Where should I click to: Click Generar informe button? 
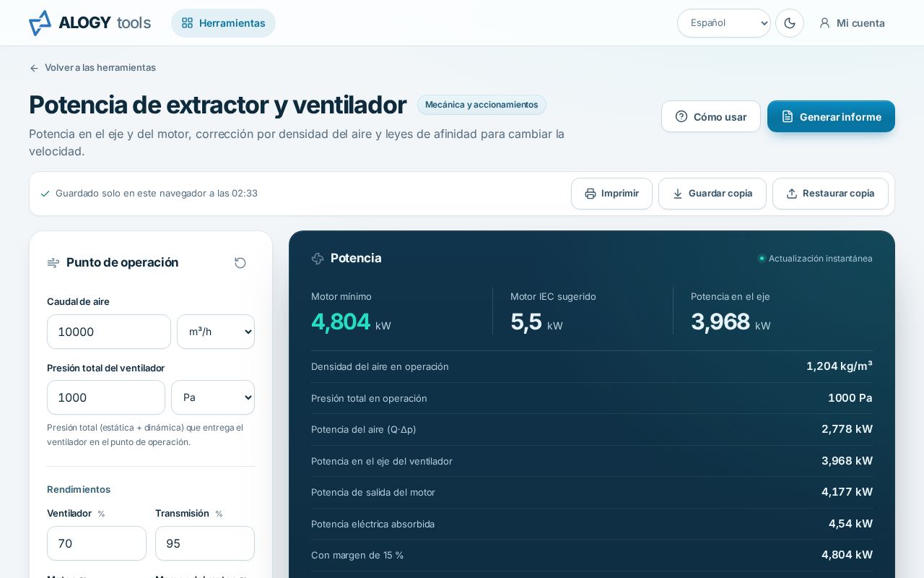click(831, 116)
